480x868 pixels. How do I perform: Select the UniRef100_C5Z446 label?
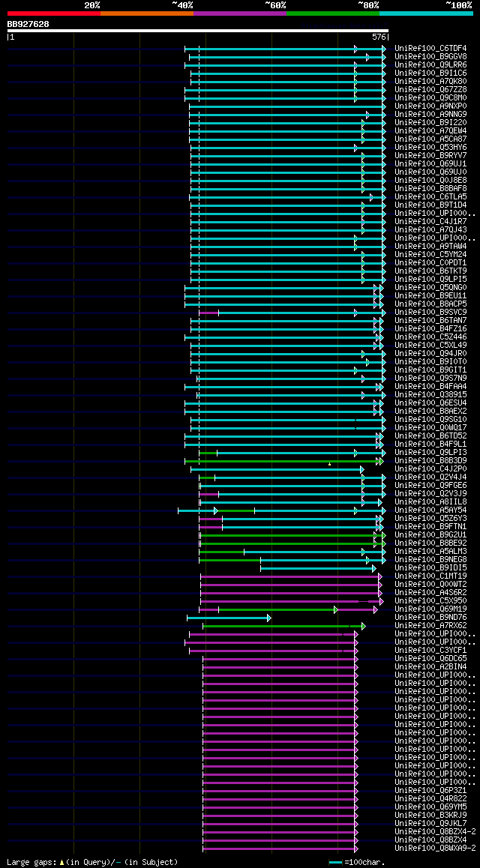coord(430,337)
